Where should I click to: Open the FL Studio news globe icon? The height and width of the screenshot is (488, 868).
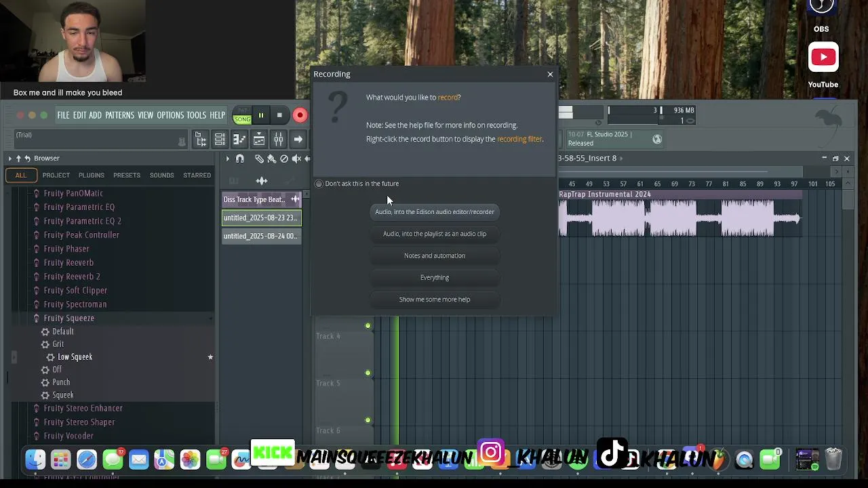click(x=657, y=139)
